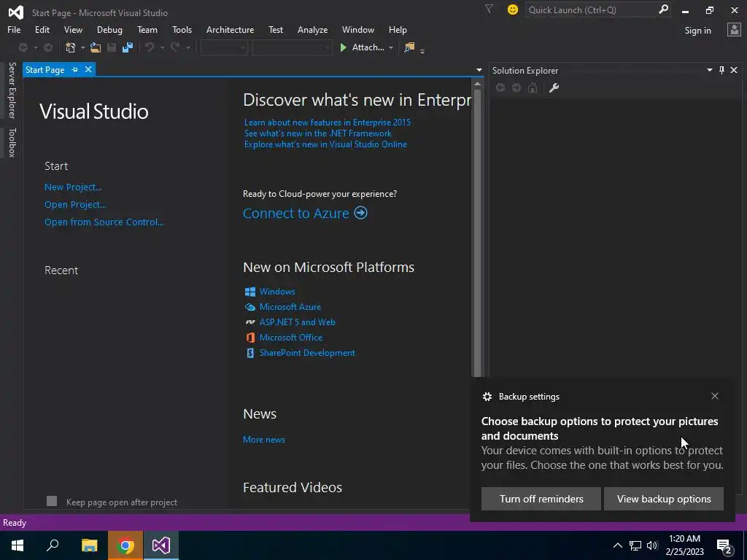747x560 pixels.
Task: Close the Solution Explorer panel
Action: pos(734,70)
